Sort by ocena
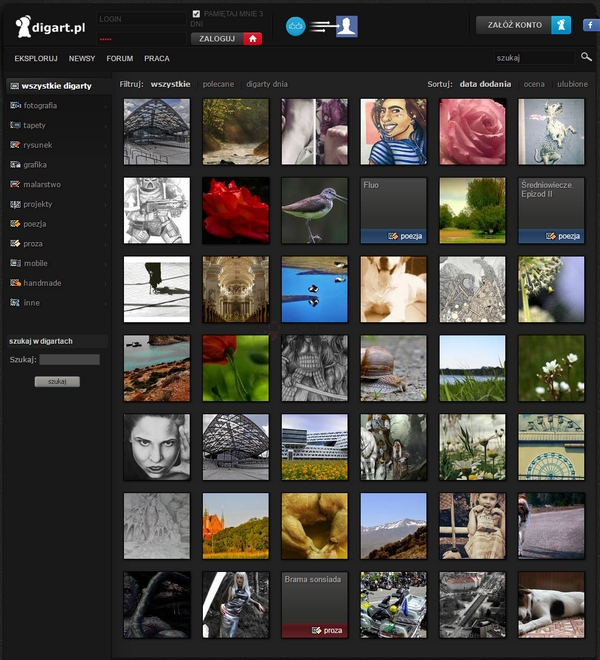The image size is (600, 660). pos(534,84)
